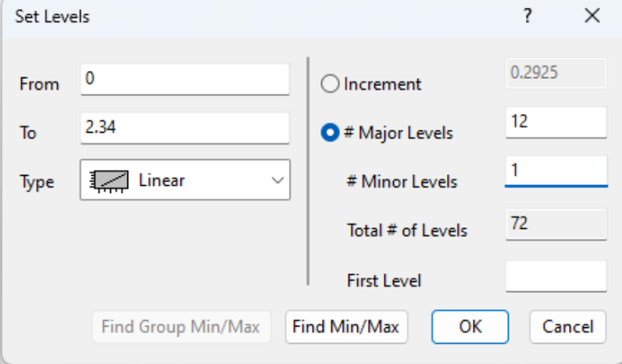Edit the # Major Levels field showing 12
The height and width of the screenshot is (364, 622).
[556, 123]
